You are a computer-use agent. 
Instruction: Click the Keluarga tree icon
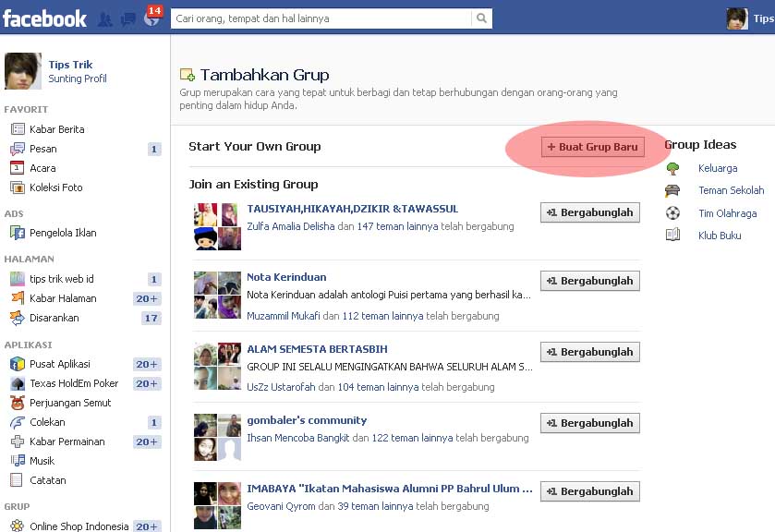[x=672, y=169]
